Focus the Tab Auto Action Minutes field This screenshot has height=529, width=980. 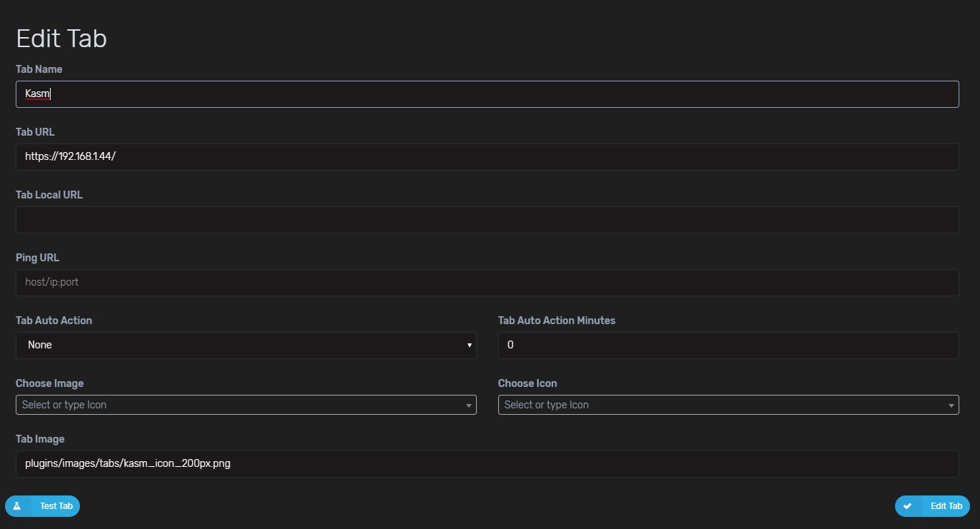(728, 346)
